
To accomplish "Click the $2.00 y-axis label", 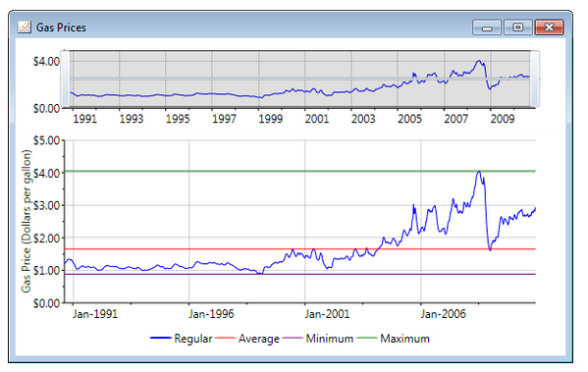I will click(46, 239).
